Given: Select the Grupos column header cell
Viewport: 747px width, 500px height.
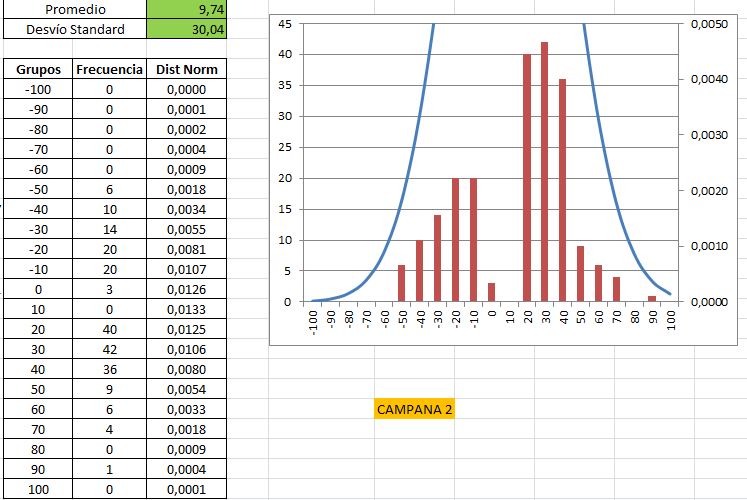Looking at the screenshot, I should [x=40, y=70].
